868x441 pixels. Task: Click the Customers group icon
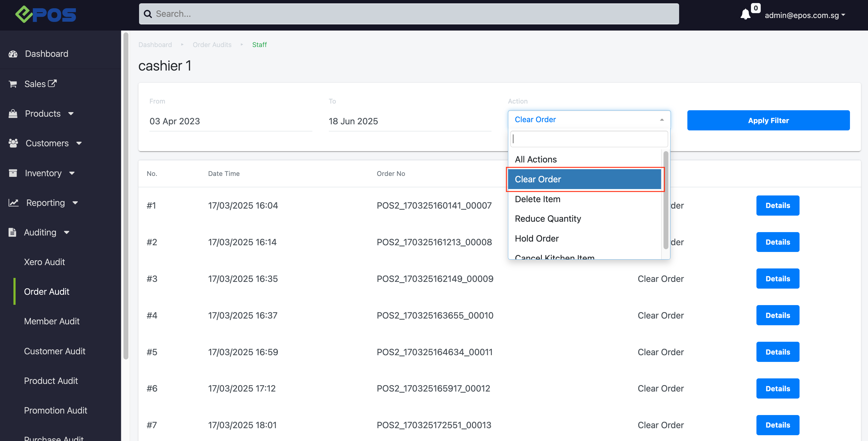click(x=13, y=143)
